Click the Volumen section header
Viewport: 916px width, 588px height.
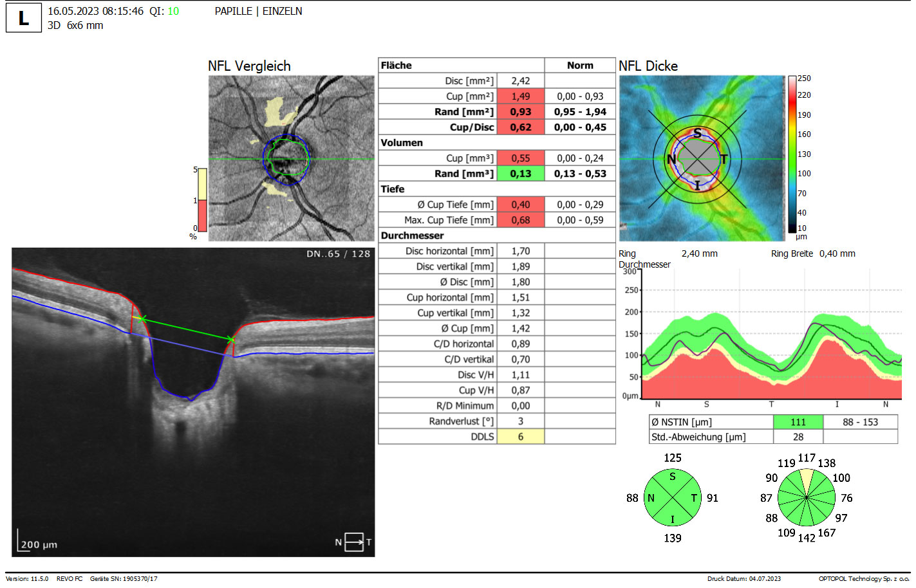pyautogui.click(x=402, y=143)
